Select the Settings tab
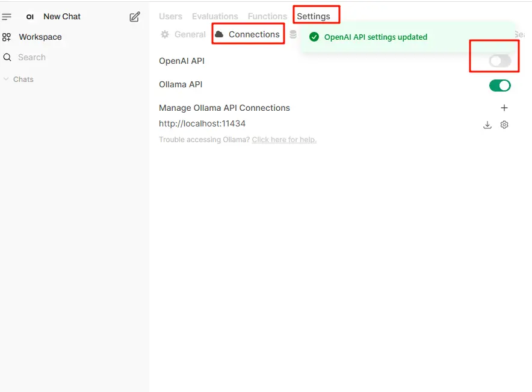The image size is (532, 392). [314, 16]
